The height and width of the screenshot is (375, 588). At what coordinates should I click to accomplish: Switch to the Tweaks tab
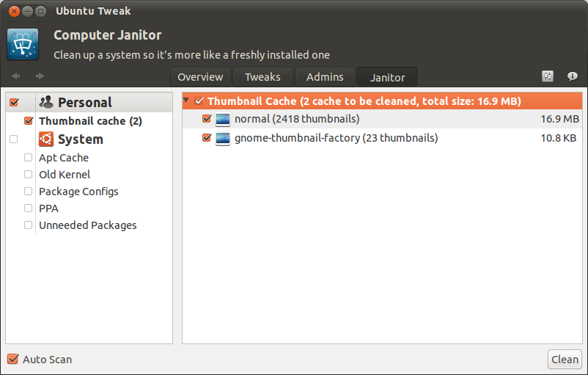point(262,77)
